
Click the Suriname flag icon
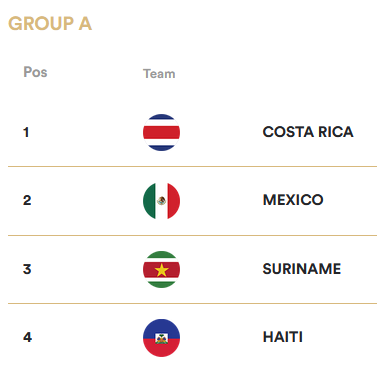pos(161,269)
